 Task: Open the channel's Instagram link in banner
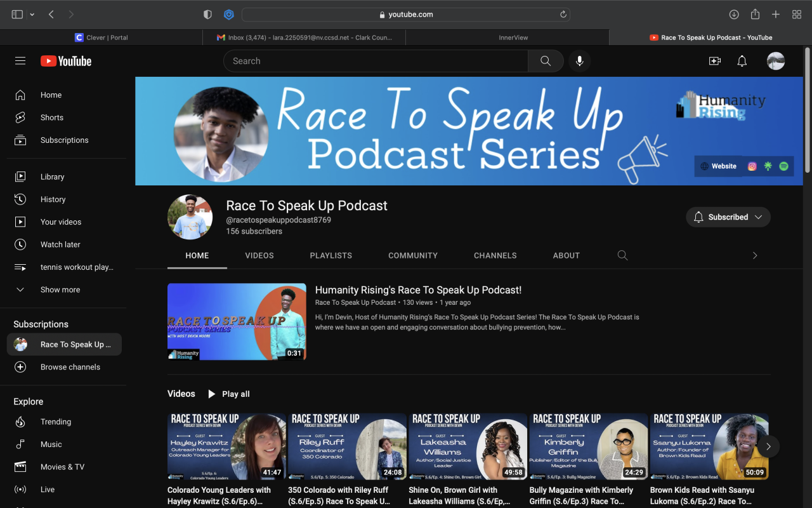tap(752, 166)
